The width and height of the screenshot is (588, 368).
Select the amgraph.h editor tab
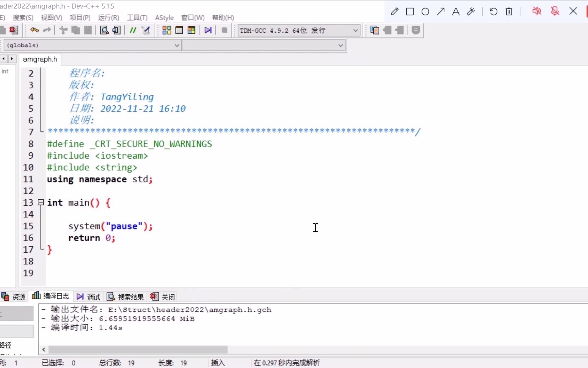click(x=40, y=59)
